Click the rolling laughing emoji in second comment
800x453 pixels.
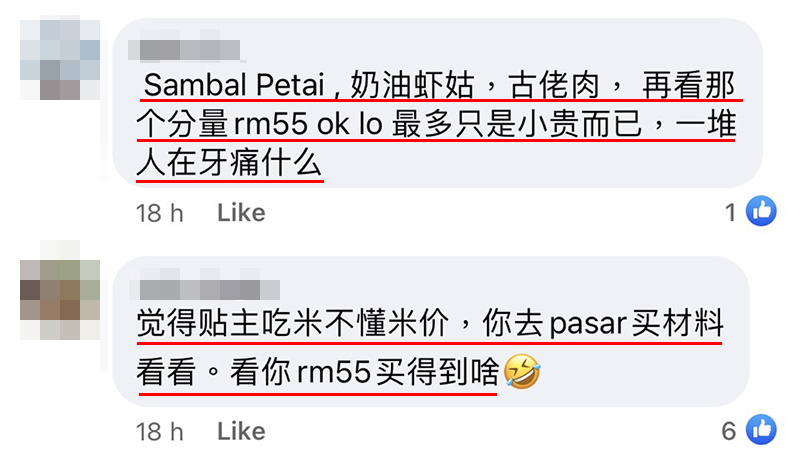[x=522, y=372]
